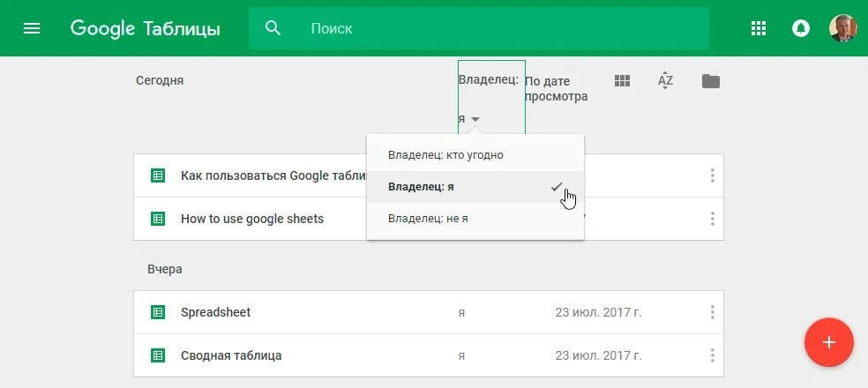The width and height of the screenshot is (868, 388).
Task: Open the file Сводная таблица
Action: (x=231, y=355)
